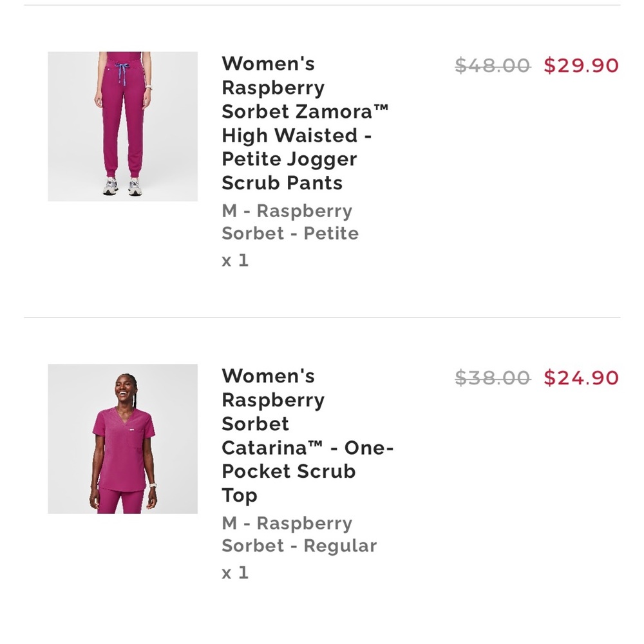
Task: Select the $29.90 sale price
Action: click(581, 66)
